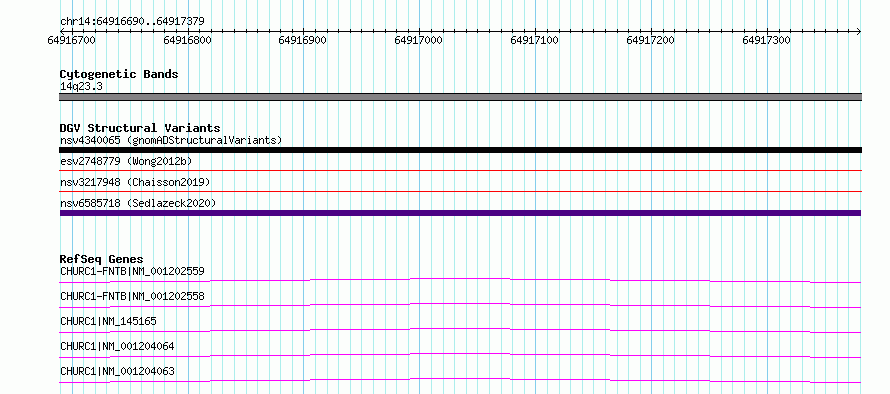Open transcript CHURC1-FNTB|NM_001202559

click(x=132, y=271)
